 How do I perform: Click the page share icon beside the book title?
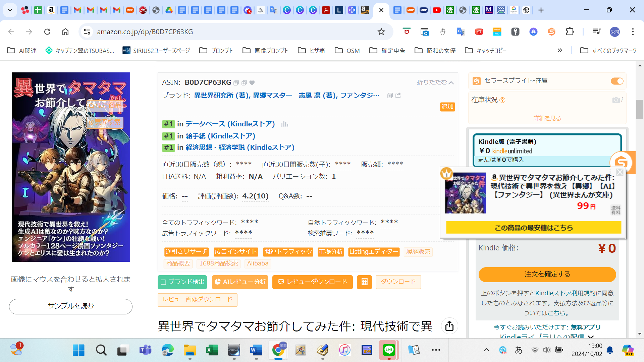click(449, 326)
